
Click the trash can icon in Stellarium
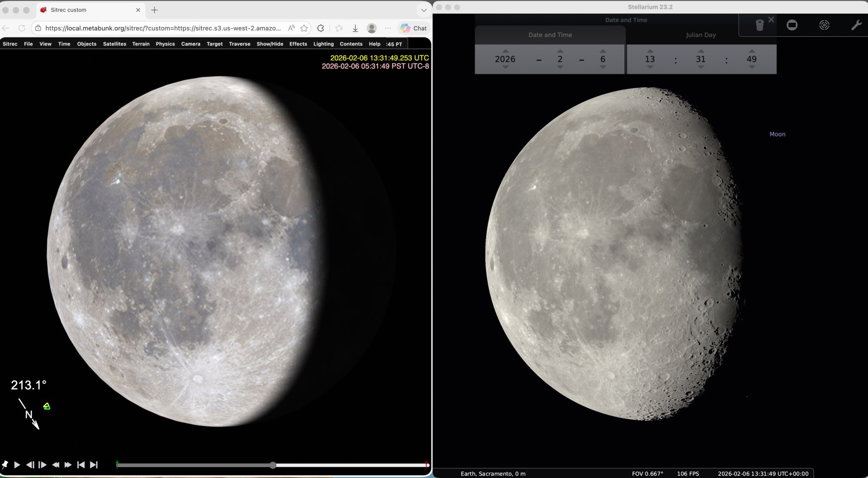759,25
